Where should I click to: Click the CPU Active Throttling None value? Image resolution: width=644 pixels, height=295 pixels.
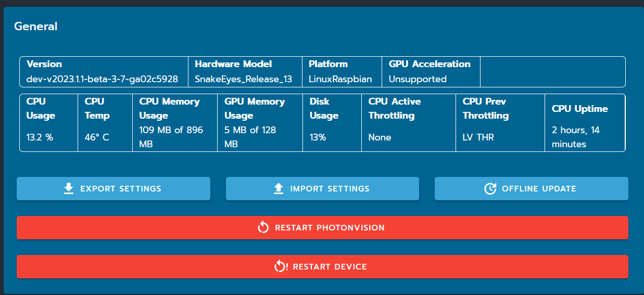(x=380, y=137)
